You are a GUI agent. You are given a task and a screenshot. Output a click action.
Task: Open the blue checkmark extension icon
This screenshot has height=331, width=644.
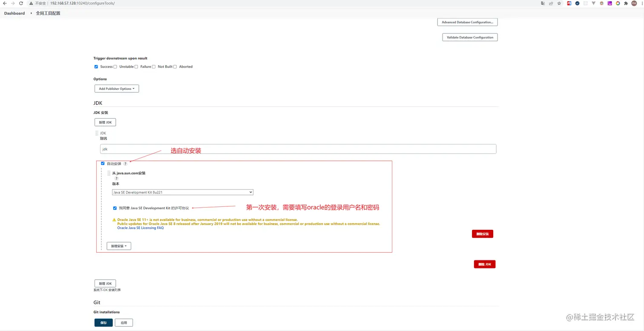click(x=577, y=3)
